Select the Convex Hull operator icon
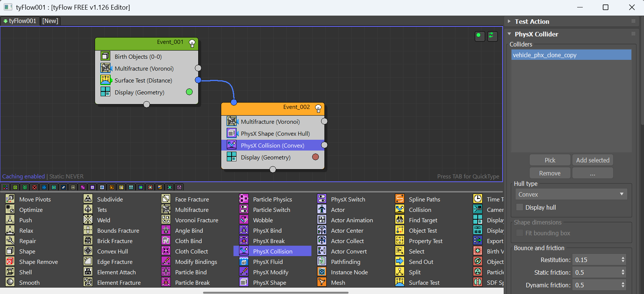The width and height of the screenshot is (644, 294). 88,251
